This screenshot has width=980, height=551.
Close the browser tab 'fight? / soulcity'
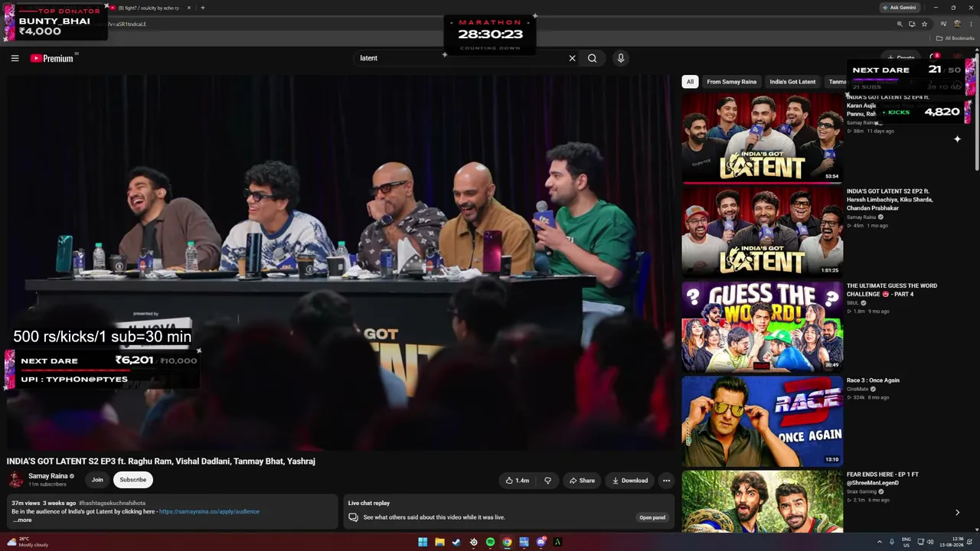pos(189,8)
